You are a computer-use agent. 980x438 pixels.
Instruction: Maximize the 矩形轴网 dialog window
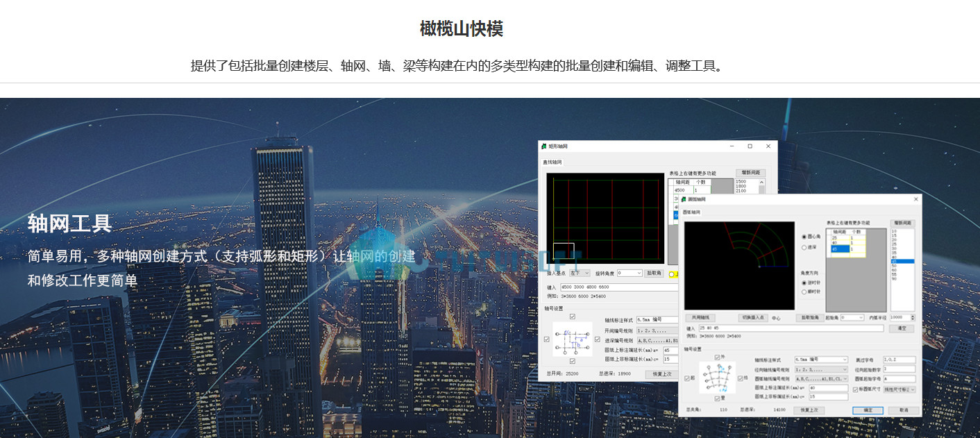pos(750,146)
